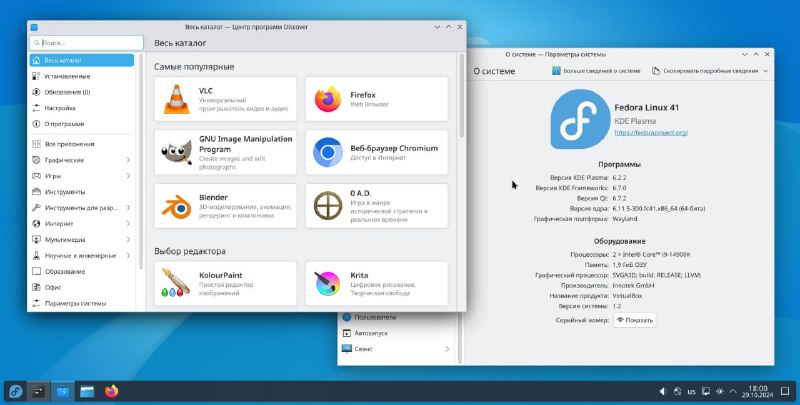
Task: Expand Научные и инженерные chevron
Action: [128, 256]
